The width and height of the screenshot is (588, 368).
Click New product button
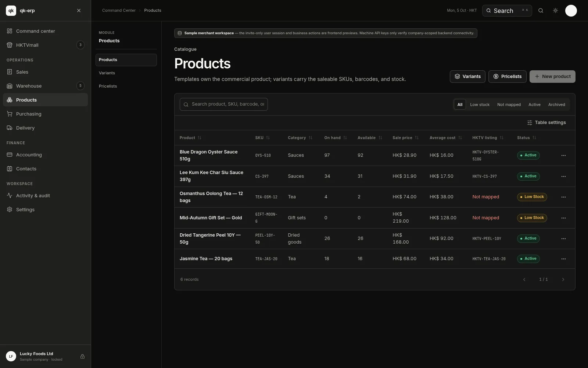click(x=552, y=77)
